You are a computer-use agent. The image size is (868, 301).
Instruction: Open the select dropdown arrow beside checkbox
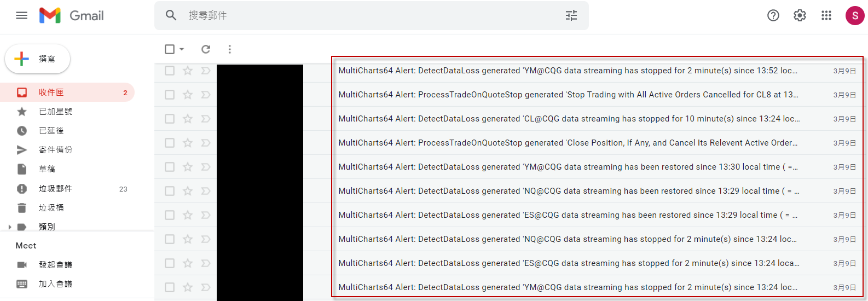pyautogui.click(x=182, y=49)
